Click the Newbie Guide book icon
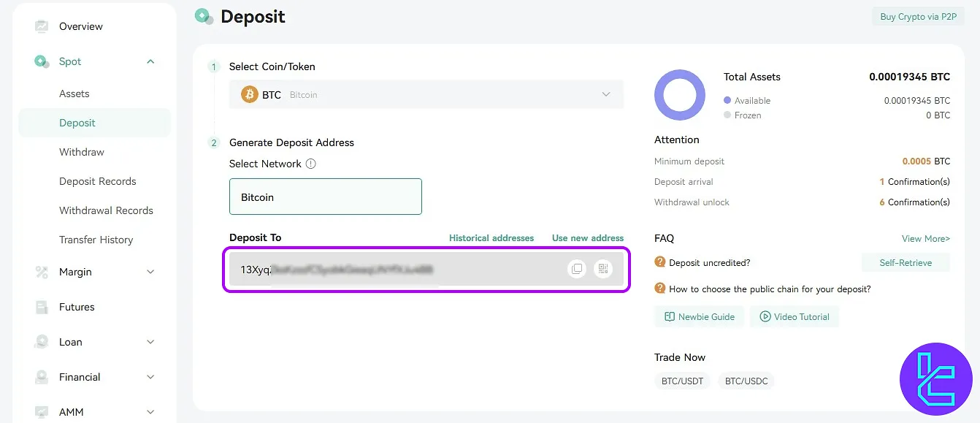This screenshot has width=980, height=423. (669, 316)
